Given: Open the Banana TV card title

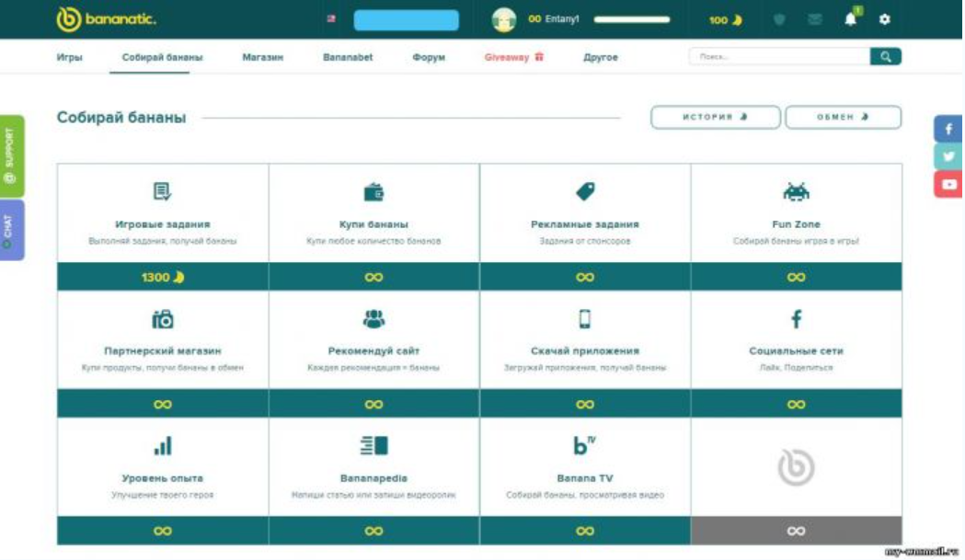Looking at the screenshot, I should (x=585, y=478).
